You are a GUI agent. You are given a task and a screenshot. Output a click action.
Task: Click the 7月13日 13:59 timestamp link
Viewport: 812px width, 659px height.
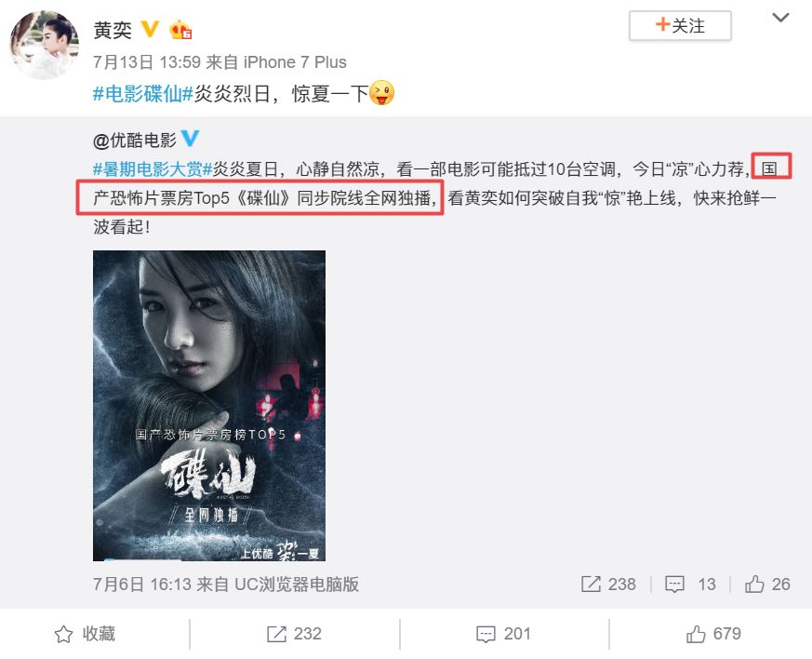147,62
